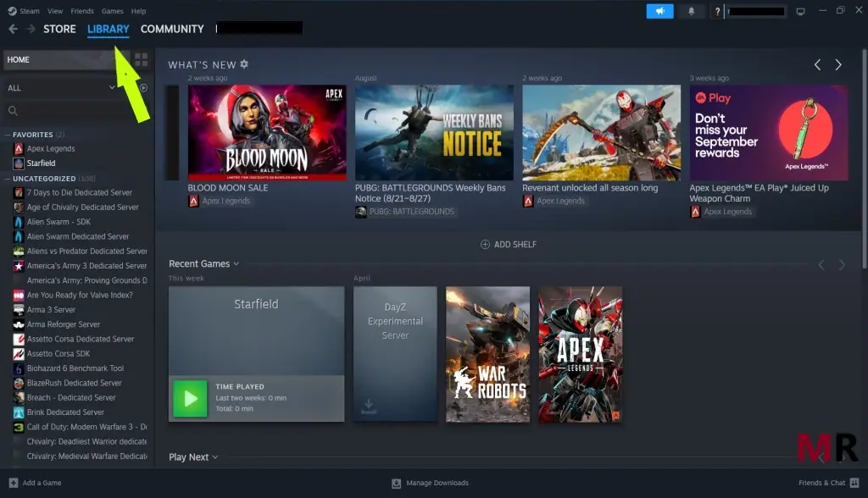Open the Play Next shelf dropdown
Image resolution: width=868 pixels, height=498 pixels.
(x=215, y=457)
